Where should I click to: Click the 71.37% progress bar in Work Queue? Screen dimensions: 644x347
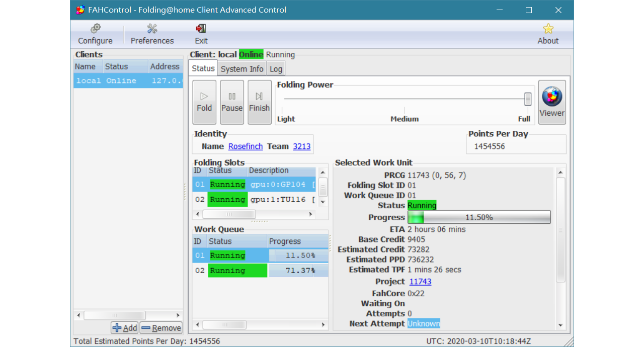pos(299,271)
